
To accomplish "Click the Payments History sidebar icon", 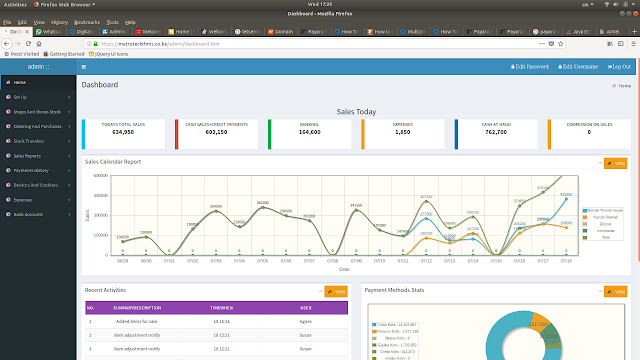I will [x=8, y=171].
